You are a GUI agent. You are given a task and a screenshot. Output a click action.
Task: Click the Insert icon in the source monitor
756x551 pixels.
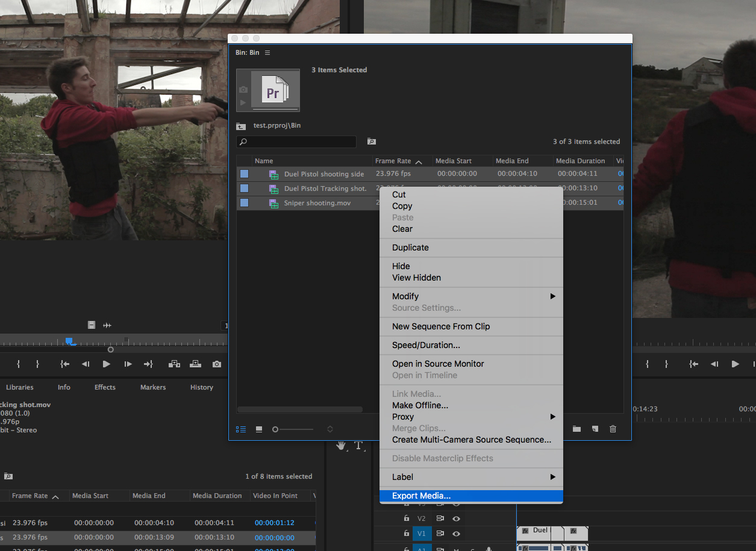(x=175, y=364)
